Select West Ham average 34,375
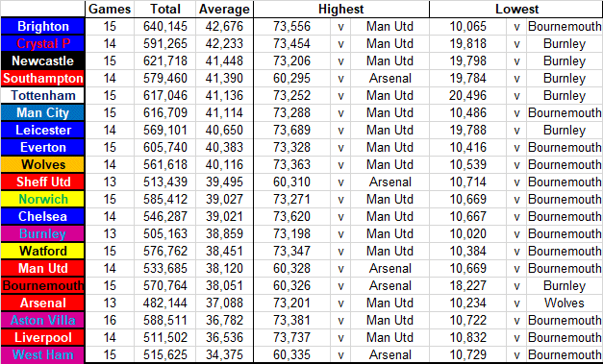This screenshot has height=364, width=603. 225,354
